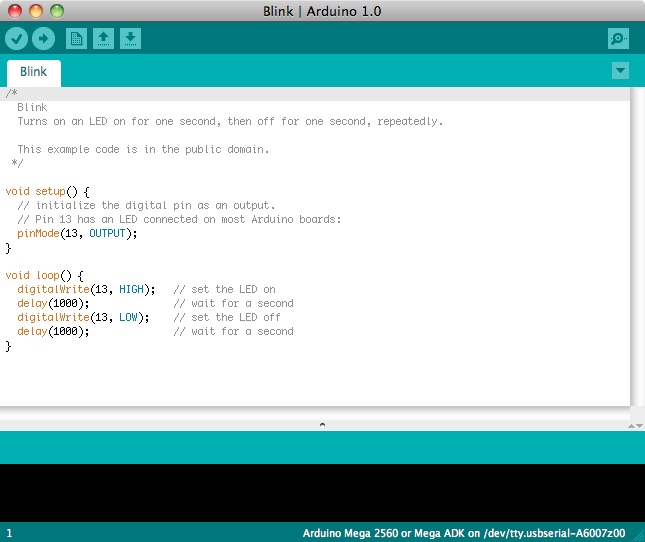645x542 pixels.
Task: Open the Serial Monitor magnifier icon
Action: (x=618, y=39)
